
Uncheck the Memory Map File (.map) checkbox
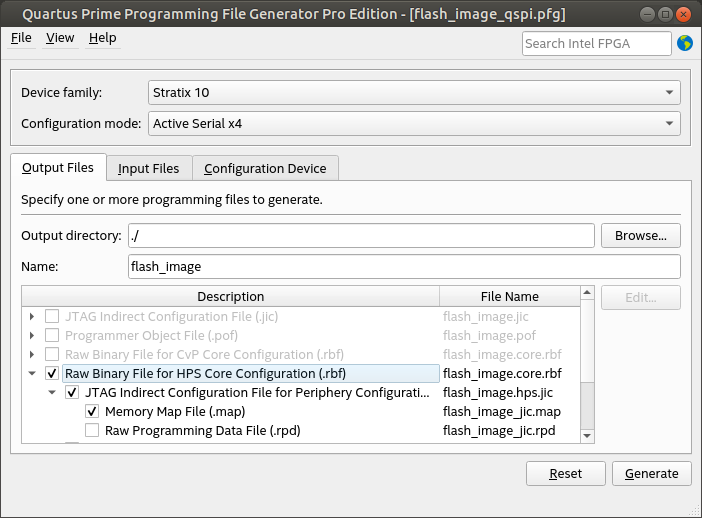pyautogui.click(x=92, y=412)
